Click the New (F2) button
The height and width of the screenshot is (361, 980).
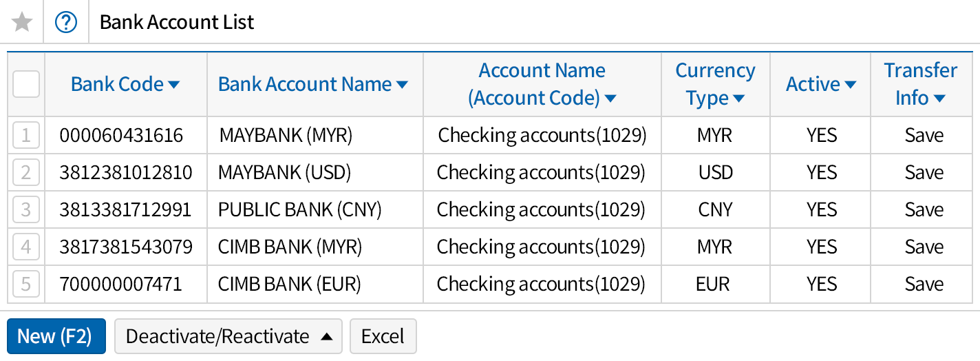click(56, 336)
